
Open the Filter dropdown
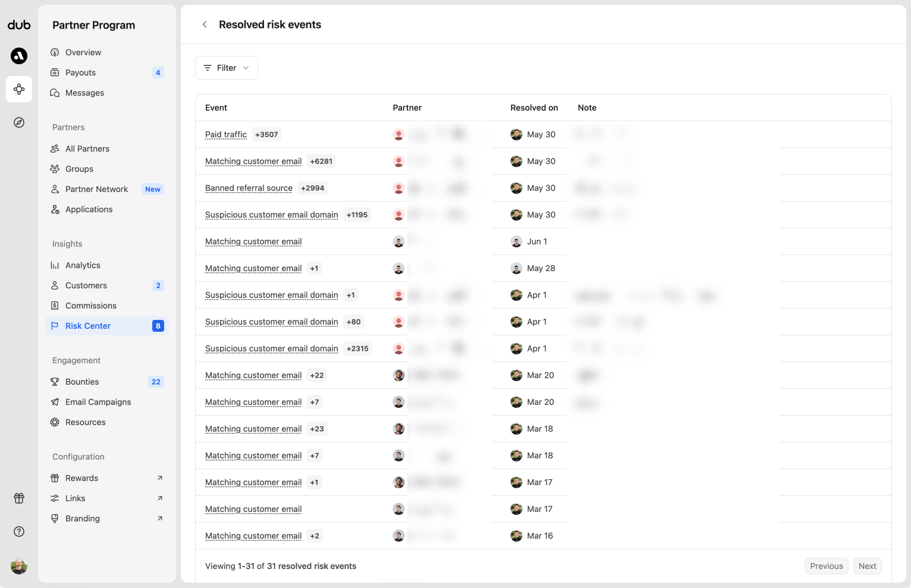pyautogui.click(x=227, y=68)
